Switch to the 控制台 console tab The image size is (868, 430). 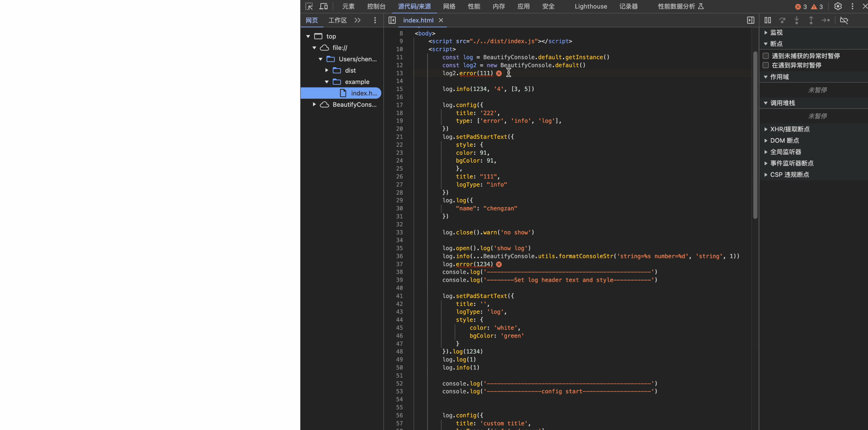(376, 6)
